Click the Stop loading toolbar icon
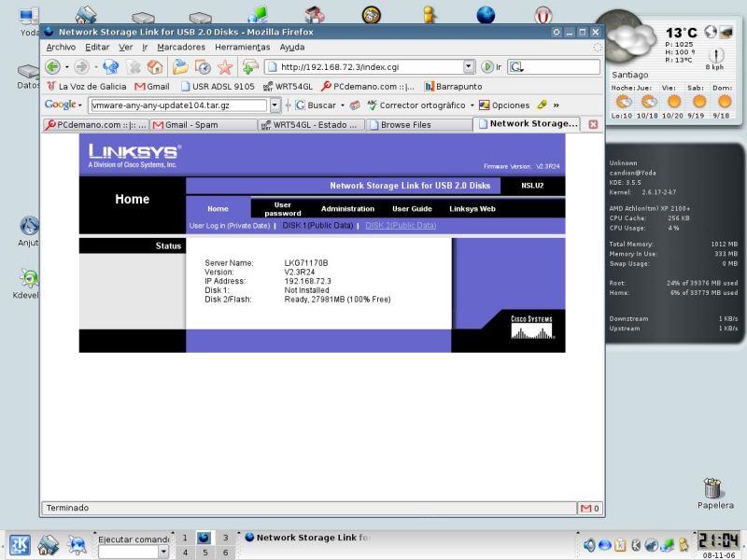The width and height of the screenshot is (747, 560). click(134, 67)
